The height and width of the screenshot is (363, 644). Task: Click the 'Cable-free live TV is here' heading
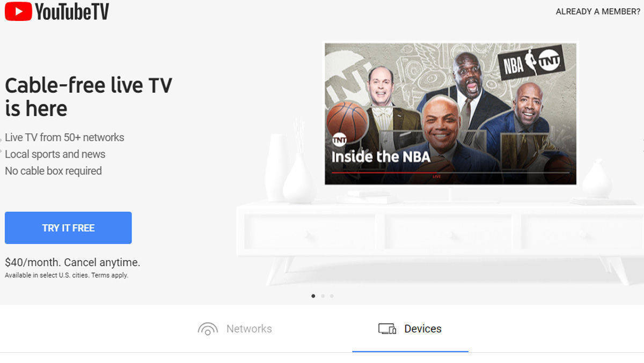pyautogui.click(x=89, y=97)
